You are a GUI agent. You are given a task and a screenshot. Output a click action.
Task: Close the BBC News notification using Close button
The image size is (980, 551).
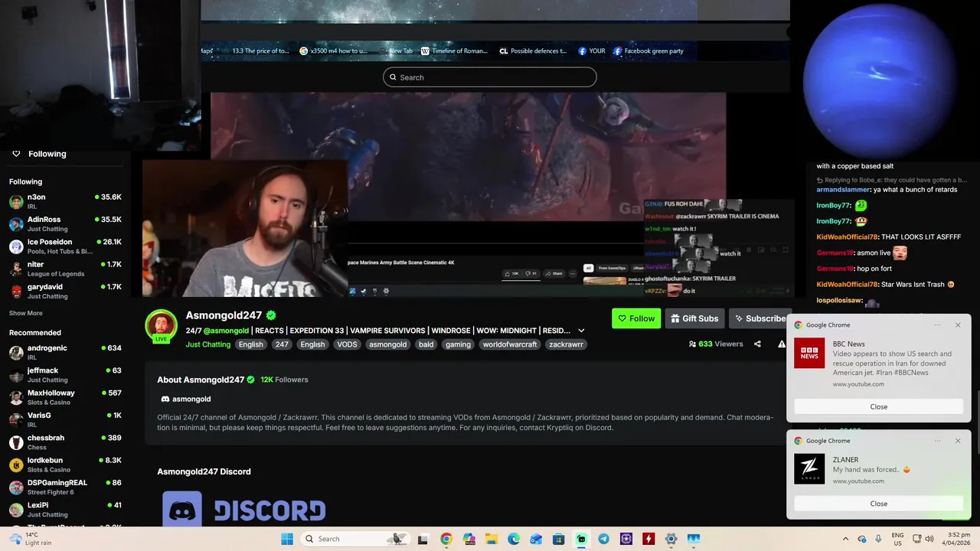[x=878, y=406]
